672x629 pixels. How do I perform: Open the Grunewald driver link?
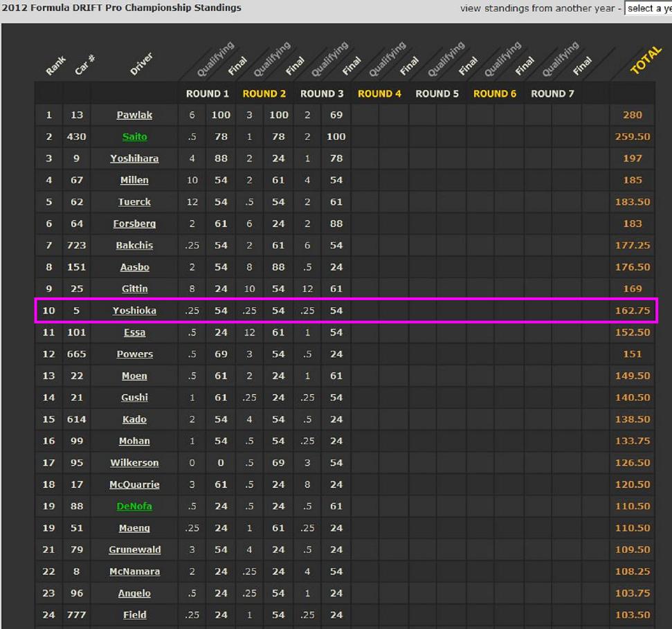tap(134, 549)
